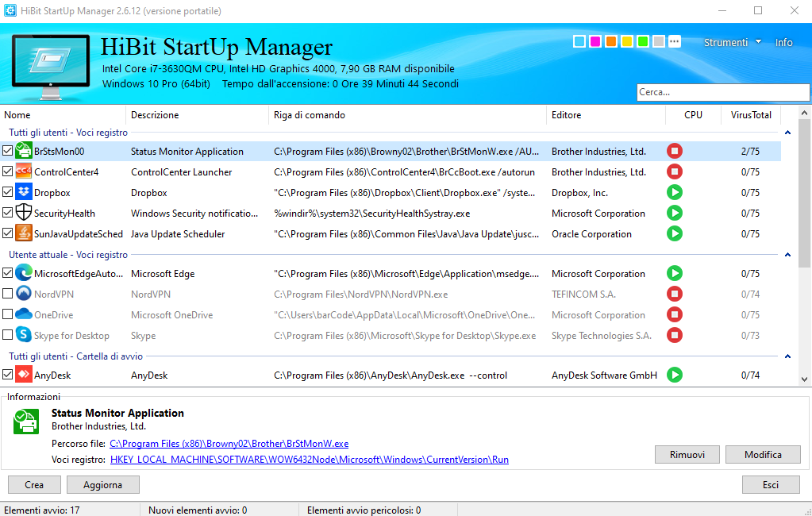Viewport: 812px width, 516px height.
Task: Select the orange theme swatch
Action: point(611,41)
